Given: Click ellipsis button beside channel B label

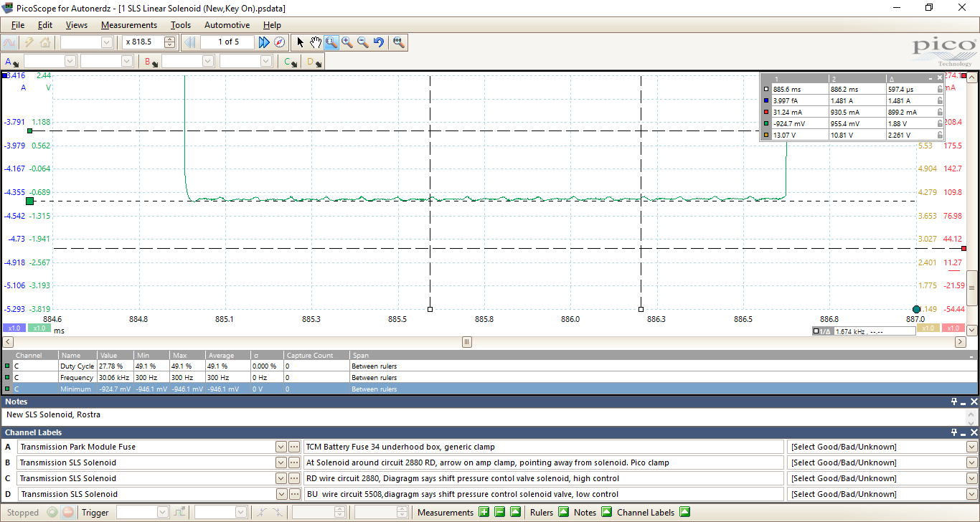Looking at the screenshot, I should [294, 462].
